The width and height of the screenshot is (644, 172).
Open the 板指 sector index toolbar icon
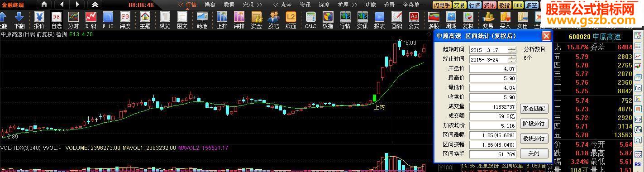pos(328,20)
